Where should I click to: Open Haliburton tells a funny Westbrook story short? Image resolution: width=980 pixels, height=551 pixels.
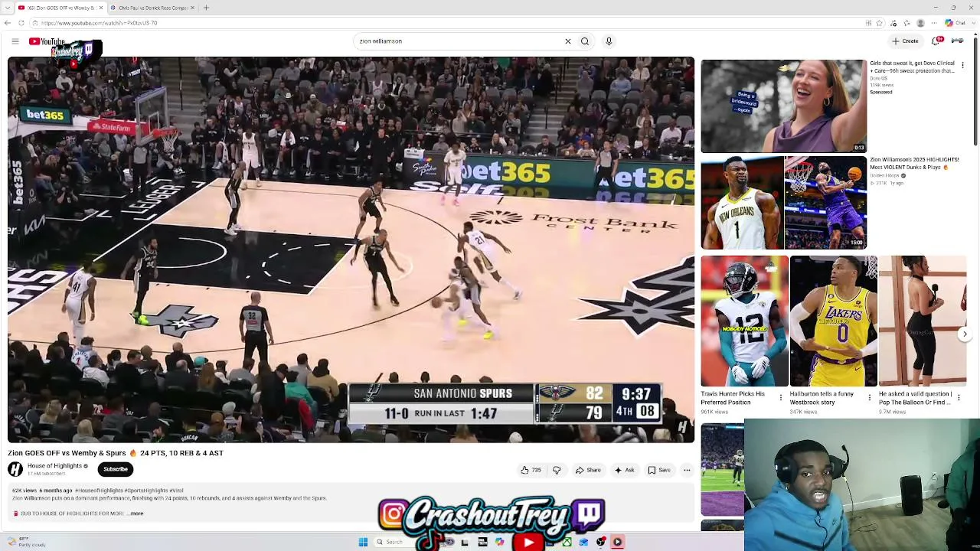pos(833,321)
